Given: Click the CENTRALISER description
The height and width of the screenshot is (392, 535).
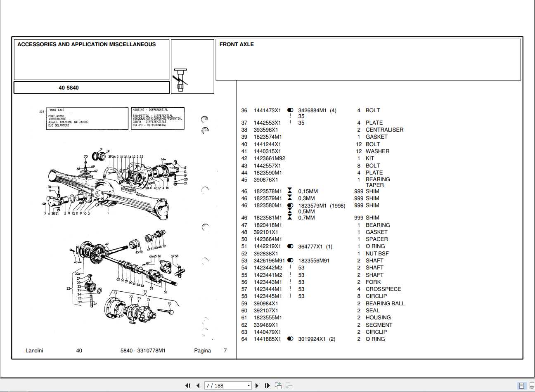Looking at the screenshot, I should (x=384, y=130).
